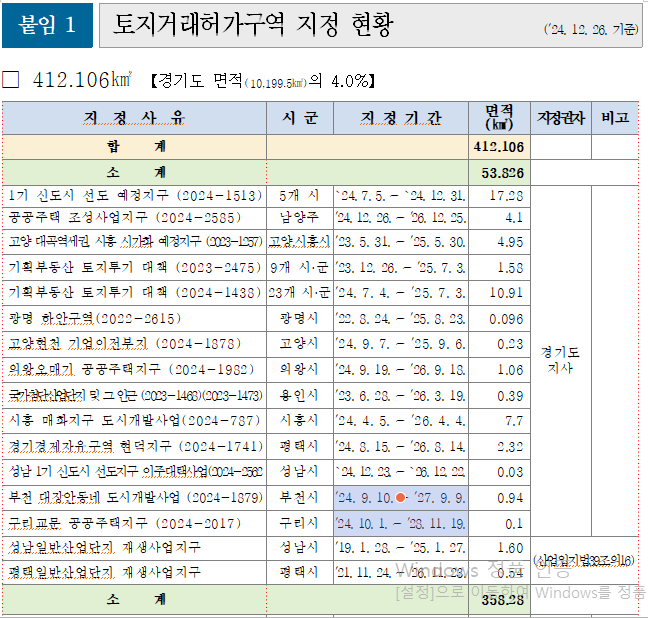648x618 pixels.
Task: Click area value 0.096
Action: pyautogui.click(x=499, y=319)
